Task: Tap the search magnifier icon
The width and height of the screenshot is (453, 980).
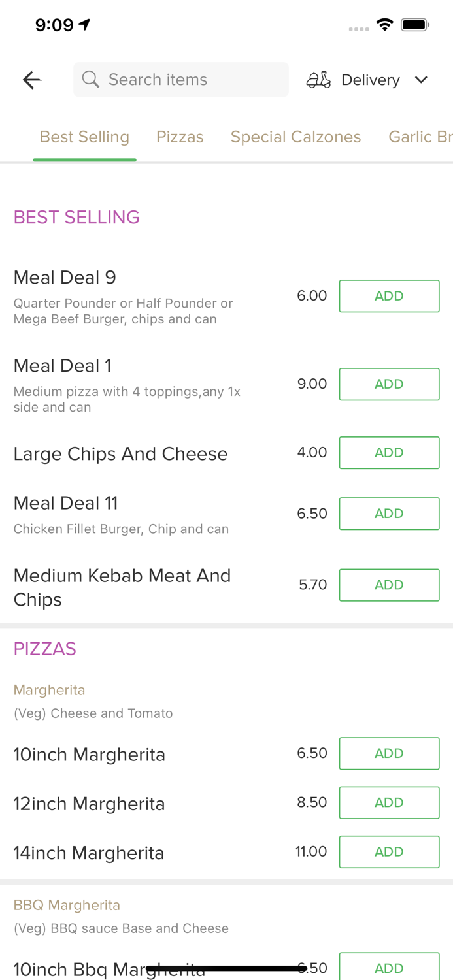Action: pyautogui.click(x=91, y=80)
